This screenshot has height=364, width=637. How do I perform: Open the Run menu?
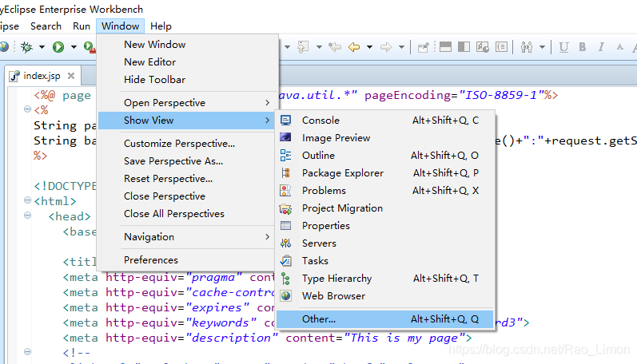coord(82,26)
